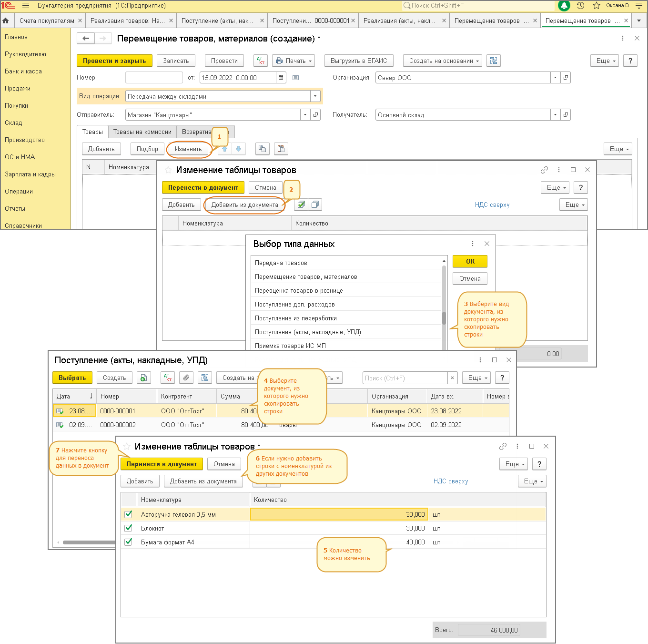Viewport: 648px width, 644px height.
Task: Open the notifications bell
Action: point(564,6)
